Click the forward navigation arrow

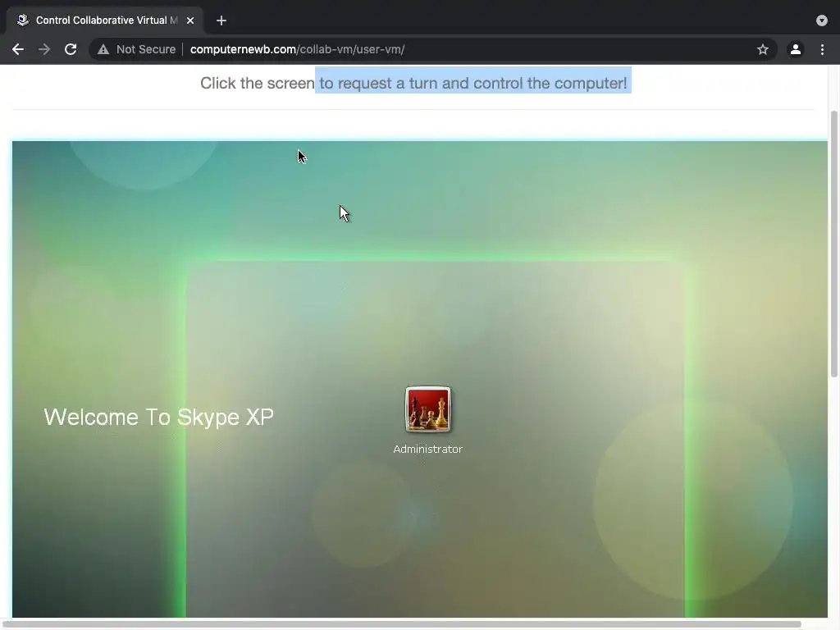tap(44, 49)
